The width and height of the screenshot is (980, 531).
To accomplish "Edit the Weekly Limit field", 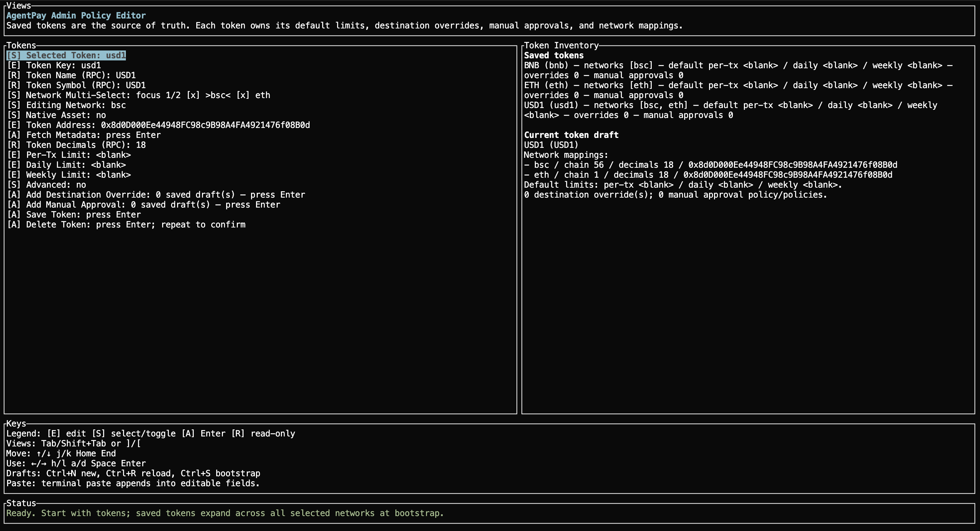I will (69, 175).
